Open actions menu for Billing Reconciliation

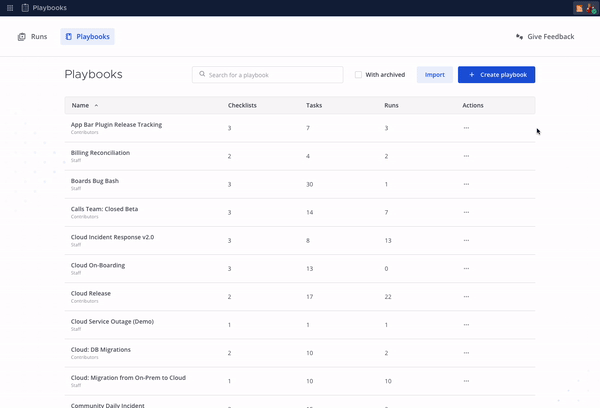click(466, 156)
